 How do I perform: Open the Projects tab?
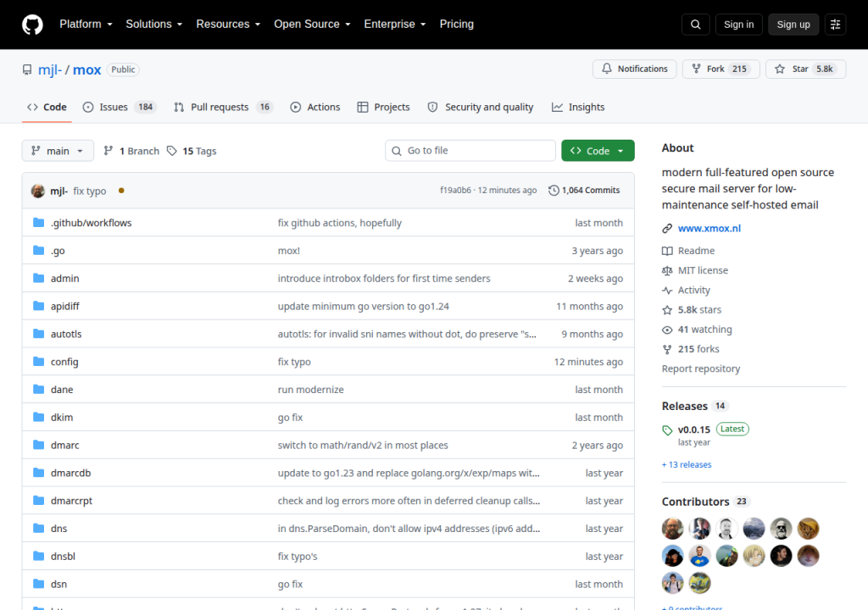click(x=384, y=108)
